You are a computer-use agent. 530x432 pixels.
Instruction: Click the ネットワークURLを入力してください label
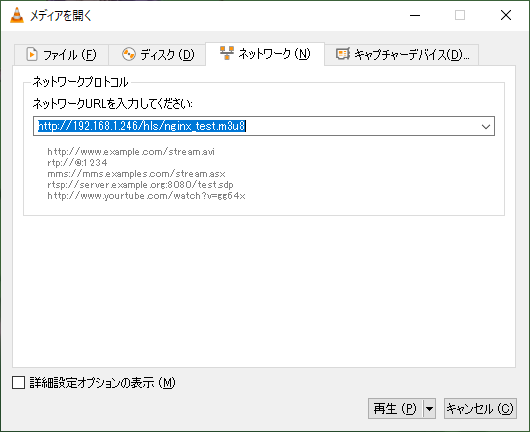pos(113,103)
